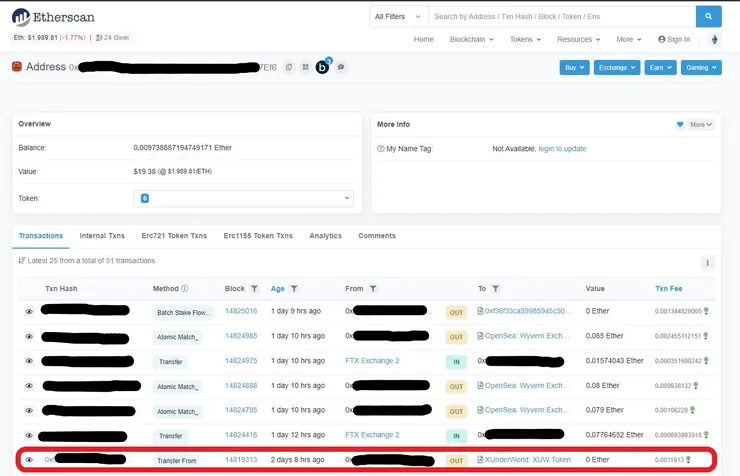Viewport: 740px width, 476px height.
Task: Filter the From column with funnel icon
Action: tap(373, 289)
